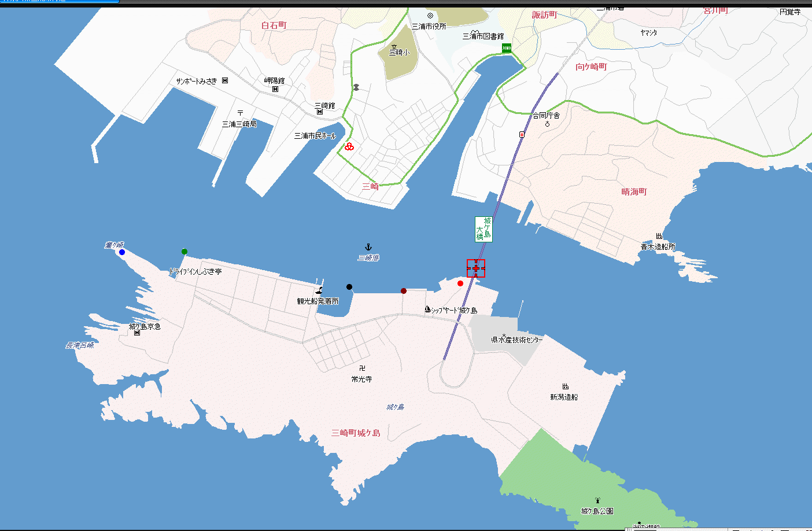Click the 諏訪町 district label
Screen dimensions: 812x531
click(545, 14)
